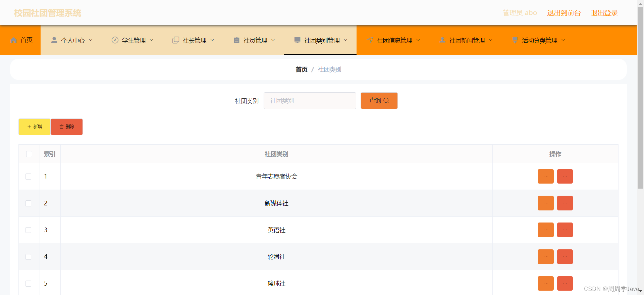The width and height of the screenshot is (644, 295).
Task: Click the 新媒体社 table cell
Action: [x=276, y=203]
